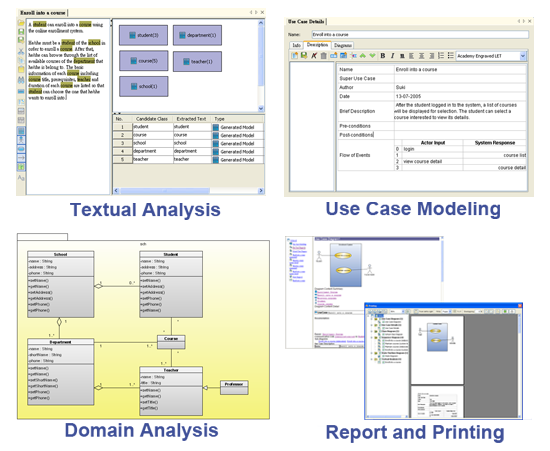
Task: Click the Extracted Text column header
Action: tap(191, 119)
